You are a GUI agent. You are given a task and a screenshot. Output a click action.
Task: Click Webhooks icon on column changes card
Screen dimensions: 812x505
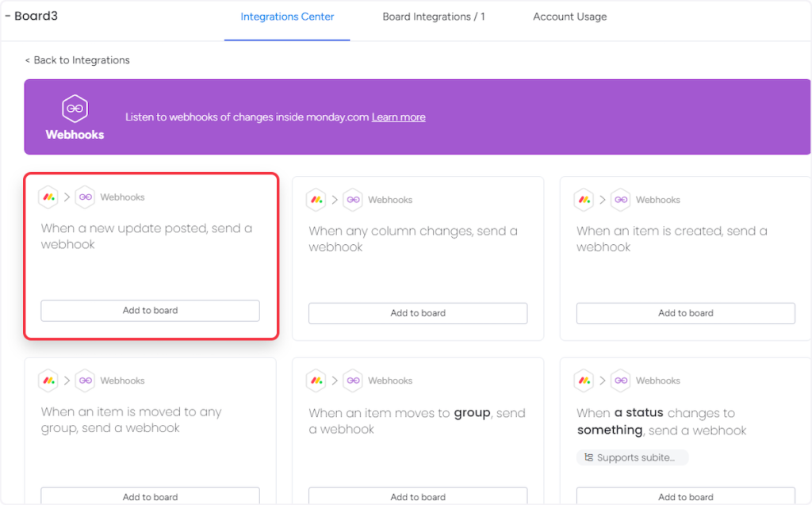pyautogui.click(x=353, y=200)
